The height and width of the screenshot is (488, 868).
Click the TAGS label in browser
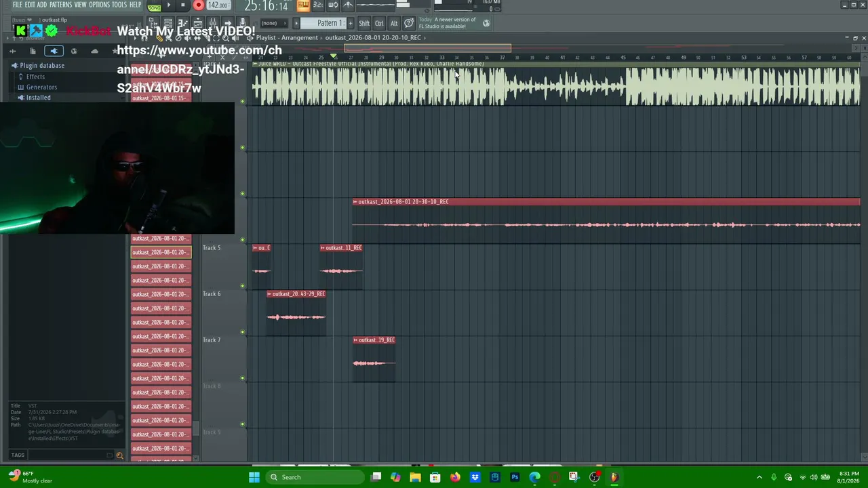18,455
